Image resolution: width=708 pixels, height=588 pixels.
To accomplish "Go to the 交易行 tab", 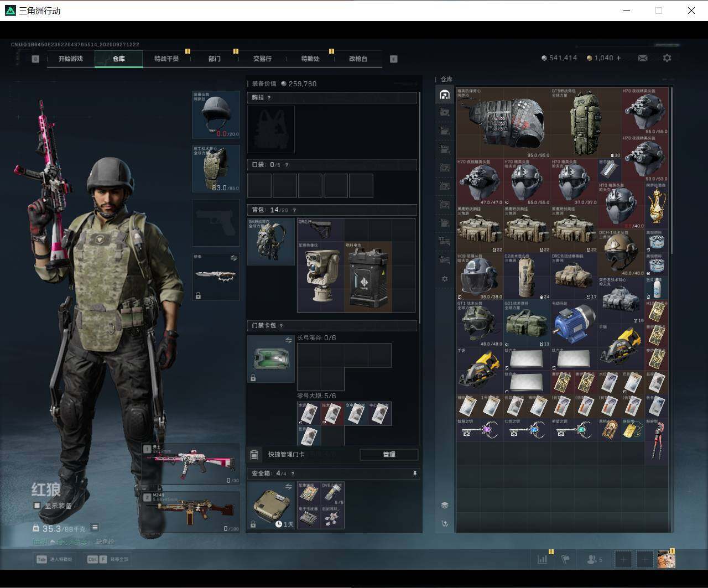I will point(262,59).
